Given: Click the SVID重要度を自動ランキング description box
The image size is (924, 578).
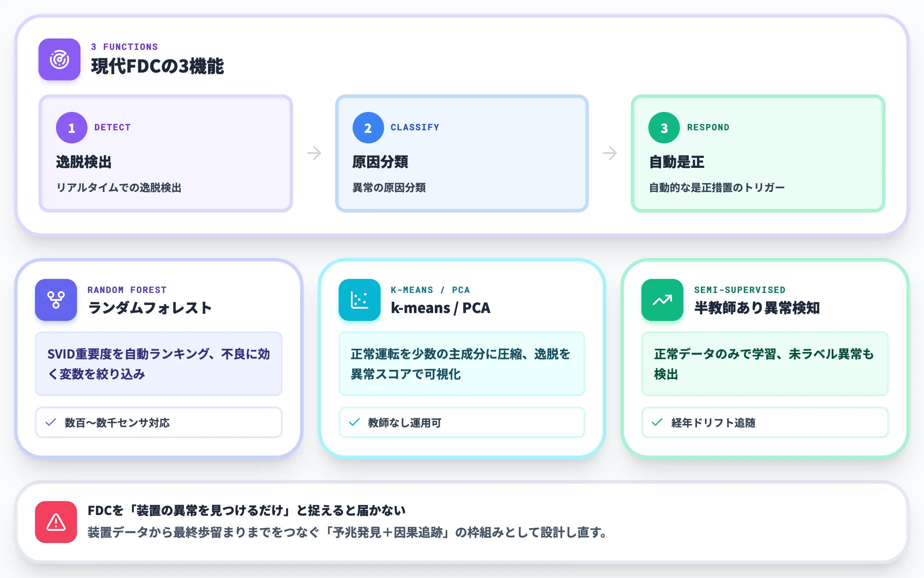Looking at the screenshot, I should pos(159,364).
